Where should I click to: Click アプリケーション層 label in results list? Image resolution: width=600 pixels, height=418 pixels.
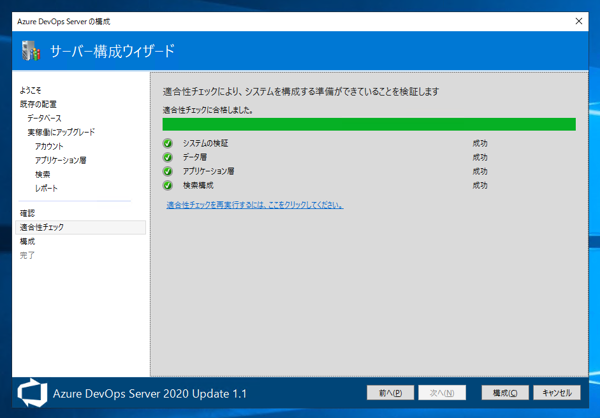(x=209, y=171)
